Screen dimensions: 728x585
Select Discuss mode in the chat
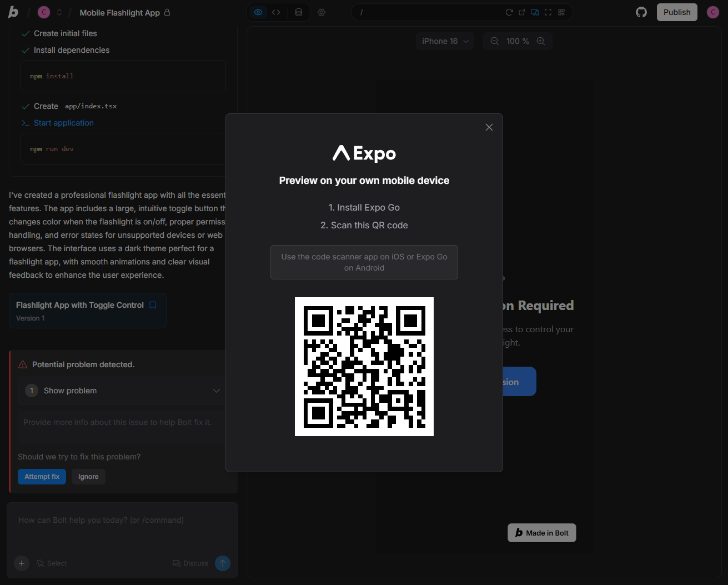pyautogui.click(x=190, y=563)
